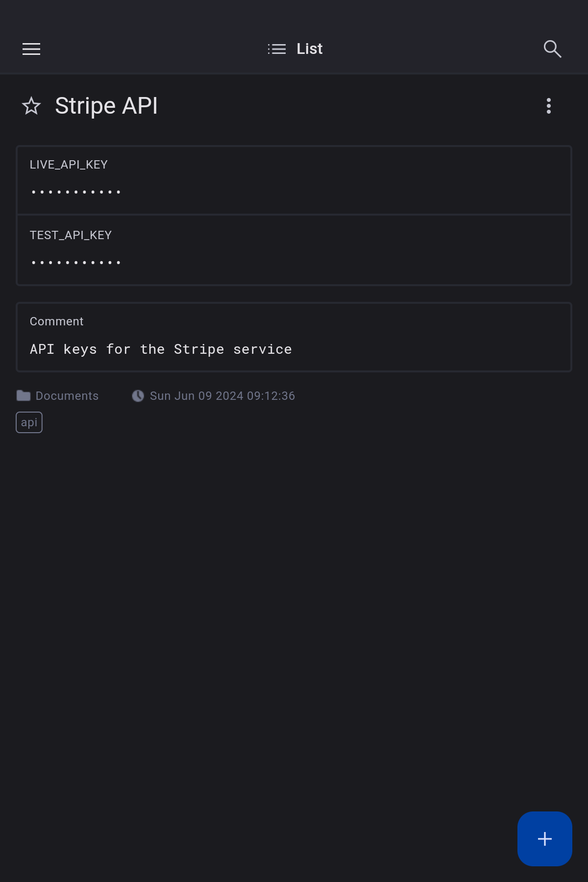Click the Documents folder icon
588x882 pixels.
[x=24, y=395]
